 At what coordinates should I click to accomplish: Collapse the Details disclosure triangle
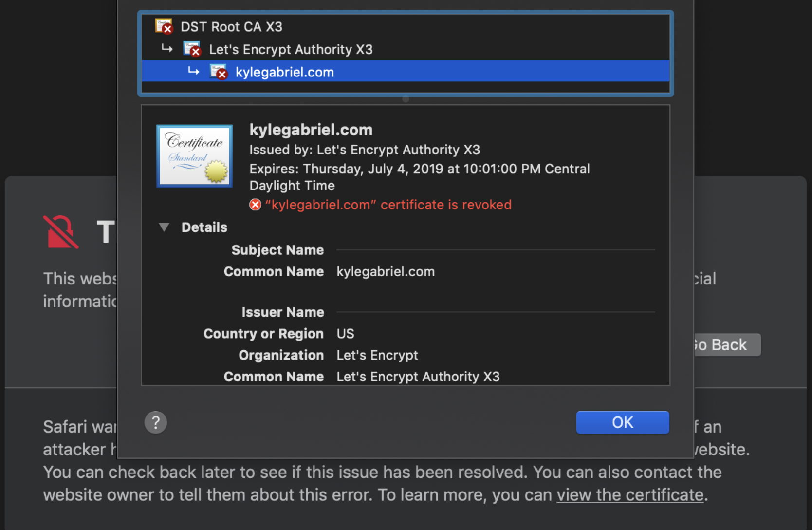click(x=164, y=227)
